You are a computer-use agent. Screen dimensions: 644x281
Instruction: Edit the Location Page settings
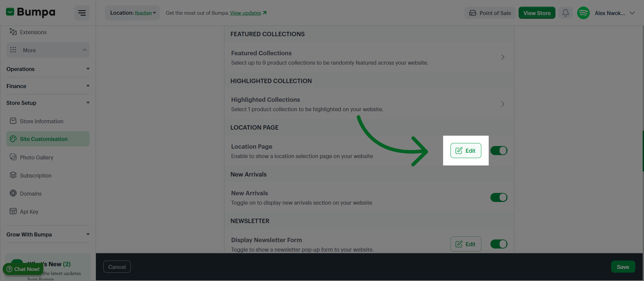[466, 151]
